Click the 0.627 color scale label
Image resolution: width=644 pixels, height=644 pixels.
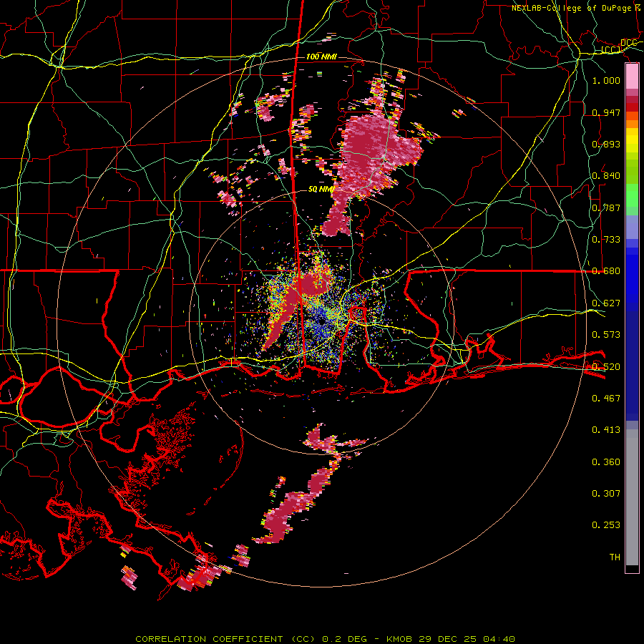[606, 303]
